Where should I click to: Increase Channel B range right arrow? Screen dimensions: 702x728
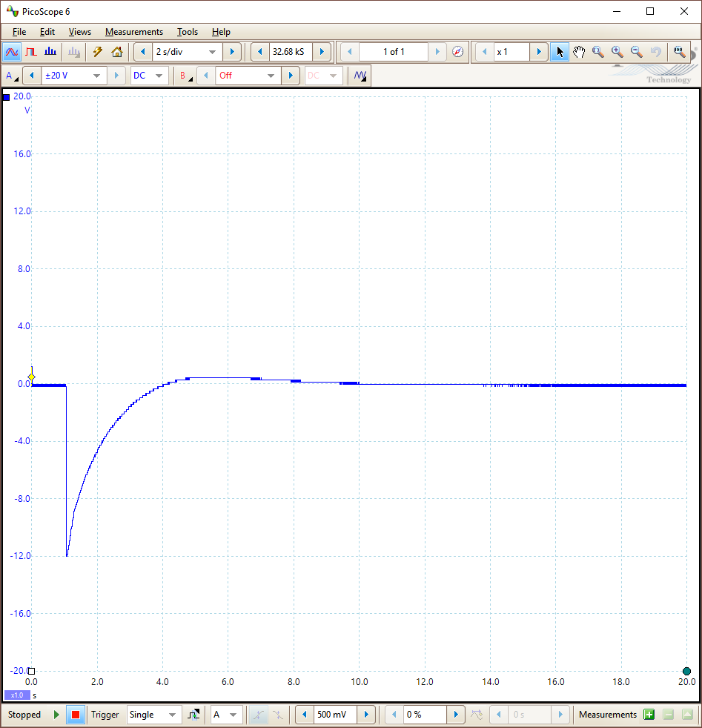click(291, 75)
